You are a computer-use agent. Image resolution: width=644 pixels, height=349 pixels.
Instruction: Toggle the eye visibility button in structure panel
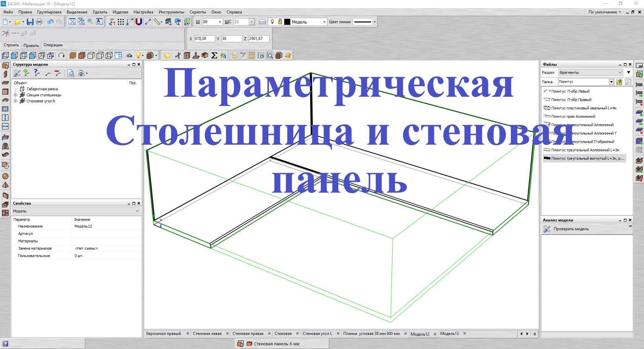pos(81,73)
